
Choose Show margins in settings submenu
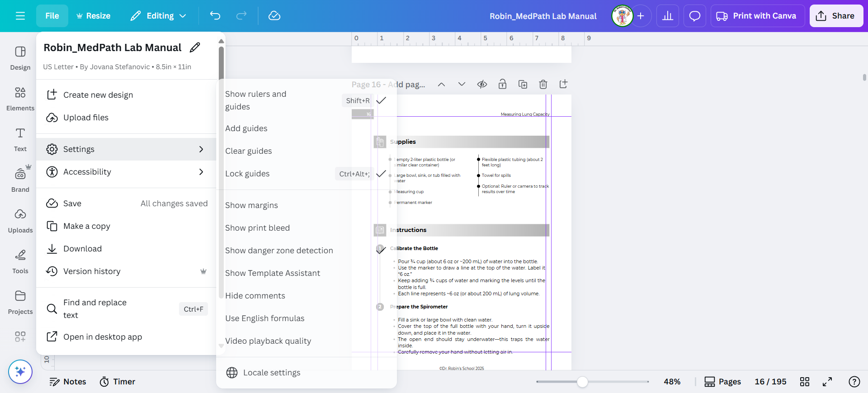point(251,205)
